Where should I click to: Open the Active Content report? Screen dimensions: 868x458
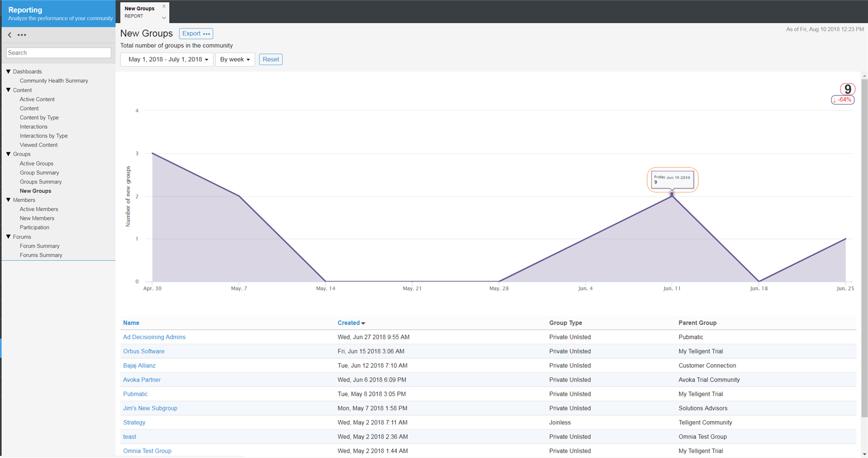(37, 99)
